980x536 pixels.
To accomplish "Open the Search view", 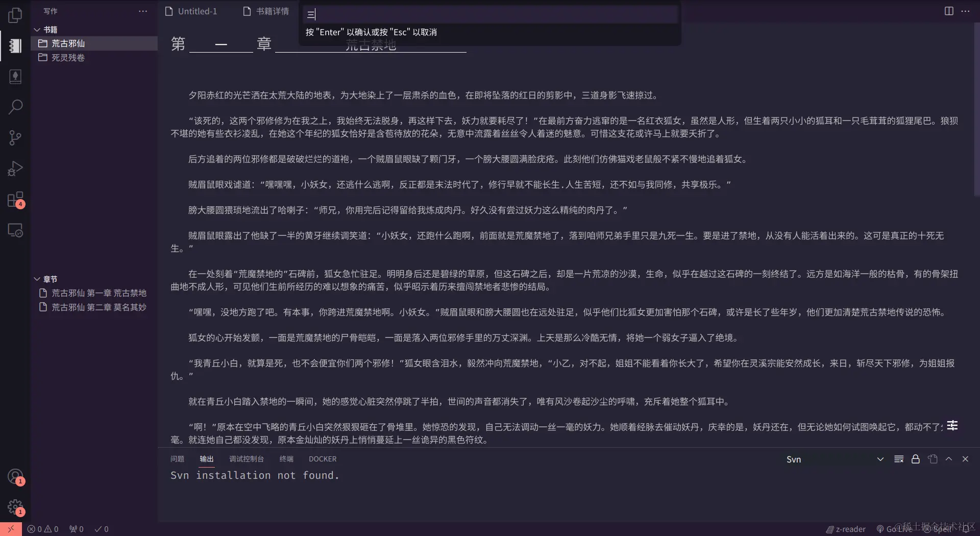I will click(x=15, y=107).
